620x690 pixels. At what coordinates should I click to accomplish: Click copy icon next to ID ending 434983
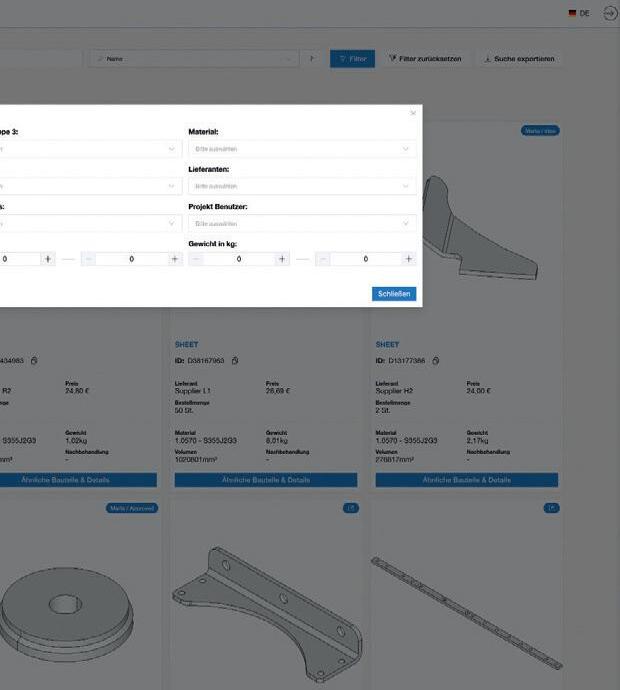pyautogui.click(x=34, y=360)
